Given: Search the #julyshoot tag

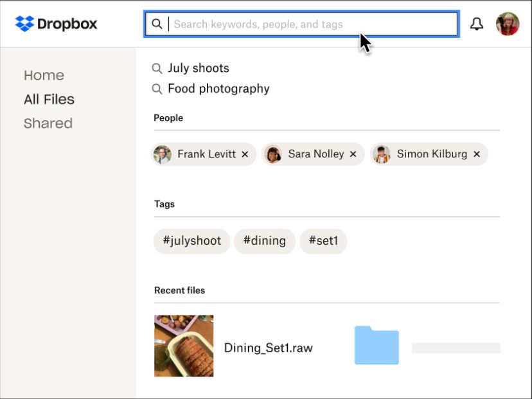Looking at the screenshot, I should coord(191,241).
